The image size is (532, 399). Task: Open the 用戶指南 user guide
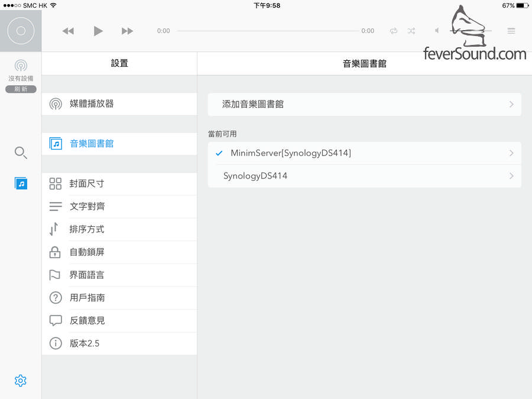(119, 297)
